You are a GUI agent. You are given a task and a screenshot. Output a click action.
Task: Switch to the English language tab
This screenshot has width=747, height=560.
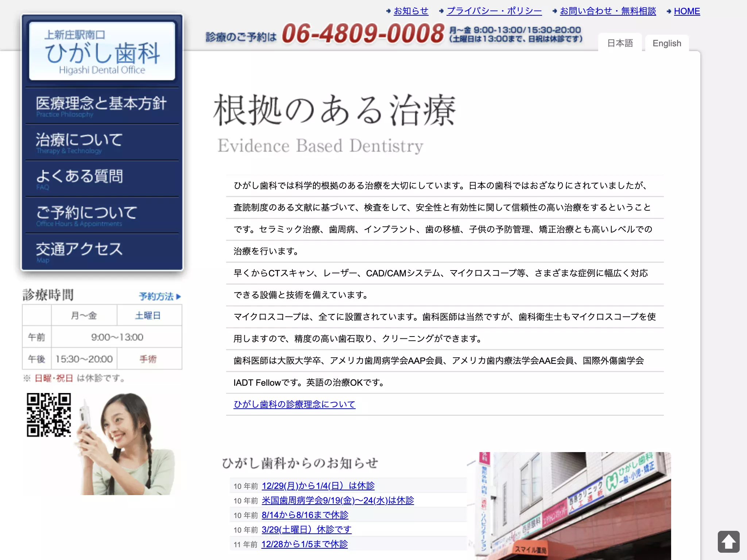click(667, 43)
